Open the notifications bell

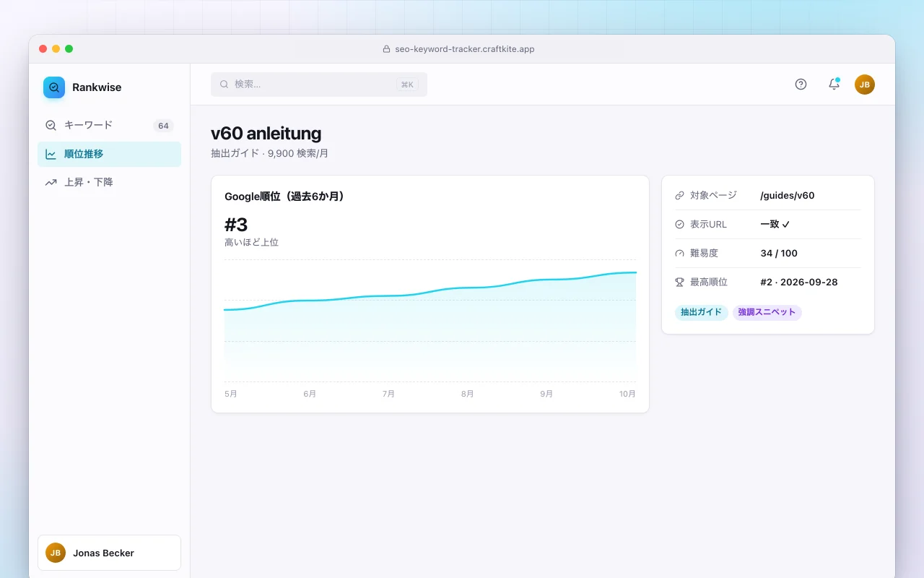pyautogui.click(x=834, y=85)
